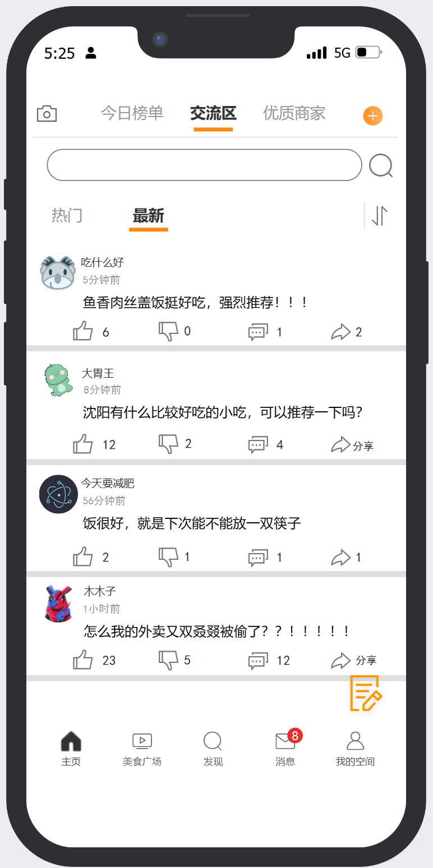Switch to the 优质商家 tab
Viewport: 433px width, 868px height.
294,113
